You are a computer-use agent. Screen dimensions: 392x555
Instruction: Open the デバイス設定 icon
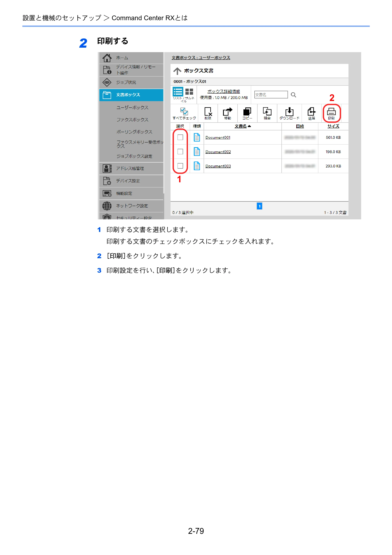click(x=107, y=181)
